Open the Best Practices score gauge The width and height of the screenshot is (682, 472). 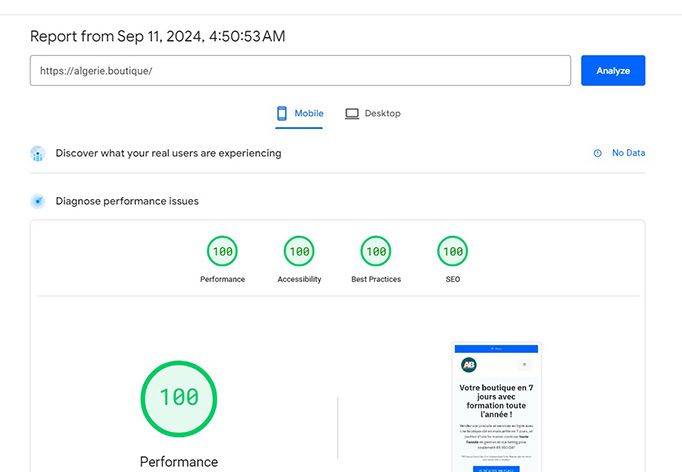point(376,251)
